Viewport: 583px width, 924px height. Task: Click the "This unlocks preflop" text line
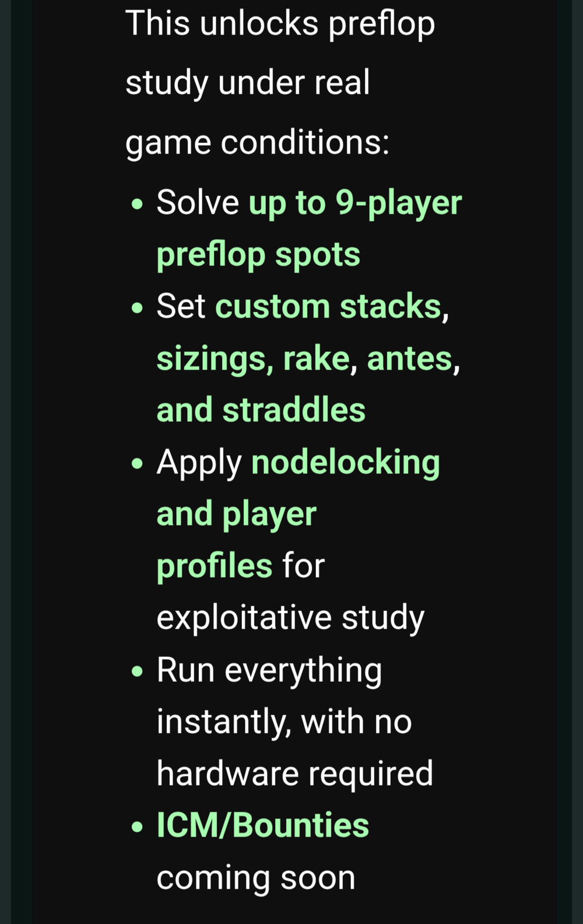(280, 23)
